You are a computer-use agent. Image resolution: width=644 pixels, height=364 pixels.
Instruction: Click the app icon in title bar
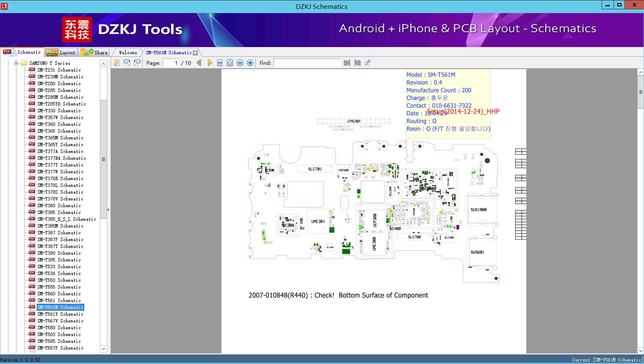[4, 6]
